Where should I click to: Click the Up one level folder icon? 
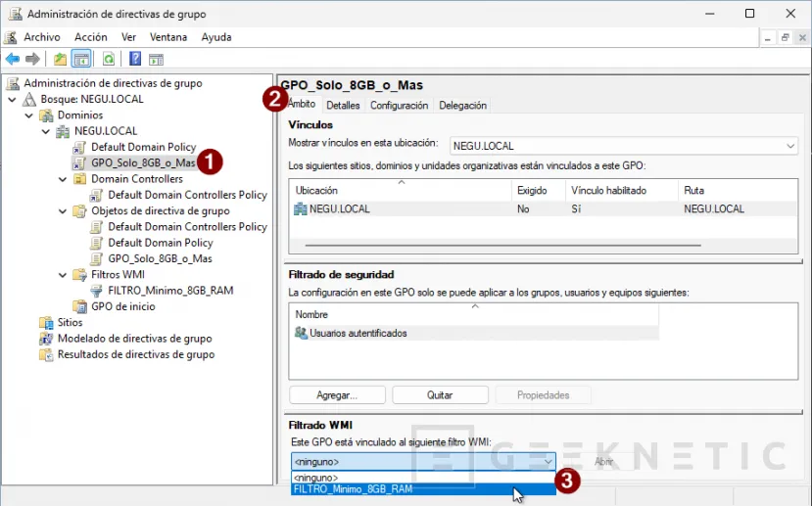pyautogui.click(x=60, y=59)
